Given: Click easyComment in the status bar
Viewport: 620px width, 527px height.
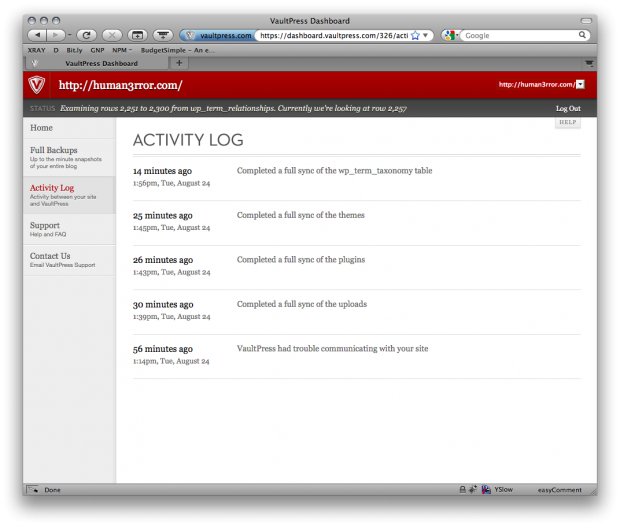Looking at the screenshot, I should tap(560, 490).
